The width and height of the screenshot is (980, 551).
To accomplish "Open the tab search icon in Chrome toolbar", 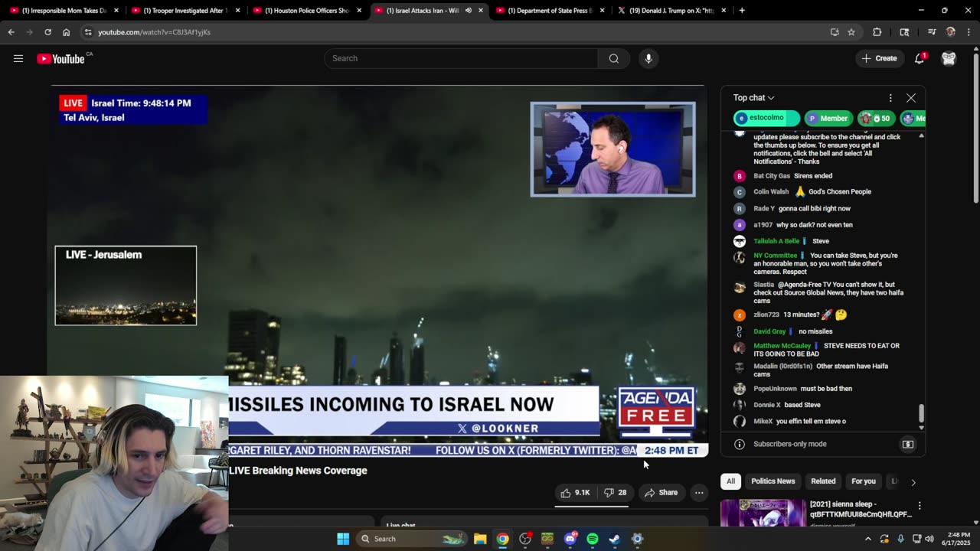I will [904, 32].
